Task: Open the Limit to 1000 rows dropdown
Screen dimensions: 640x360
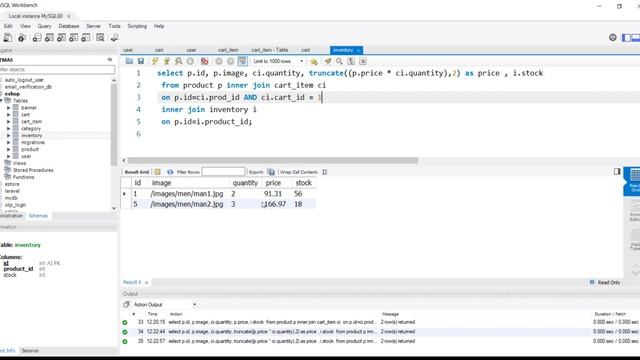Action: coord(278,61)
